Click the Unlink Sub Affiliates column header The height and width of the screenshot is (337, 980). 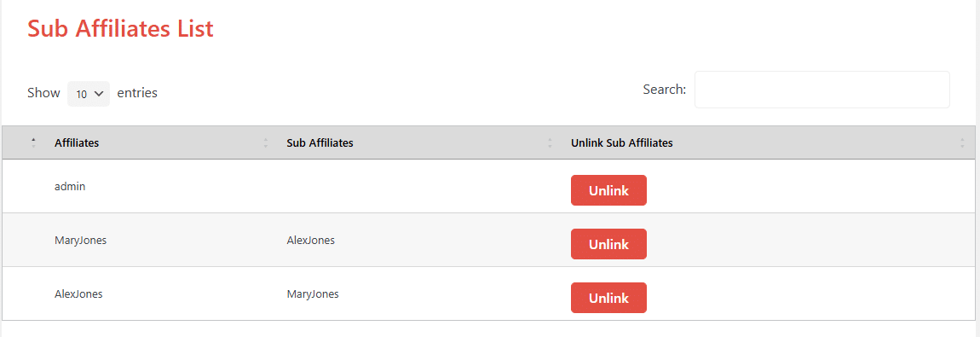622,142
